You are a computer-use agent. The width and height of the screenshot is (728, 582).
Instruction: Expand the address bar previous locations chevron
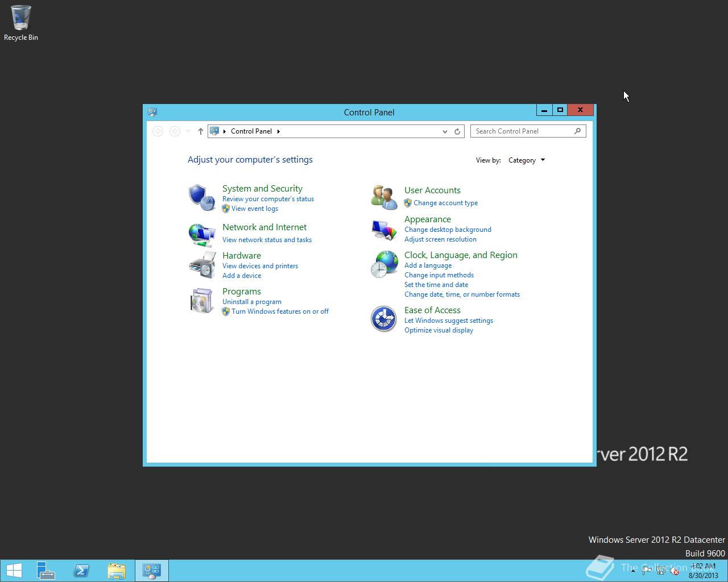(445, 131)
